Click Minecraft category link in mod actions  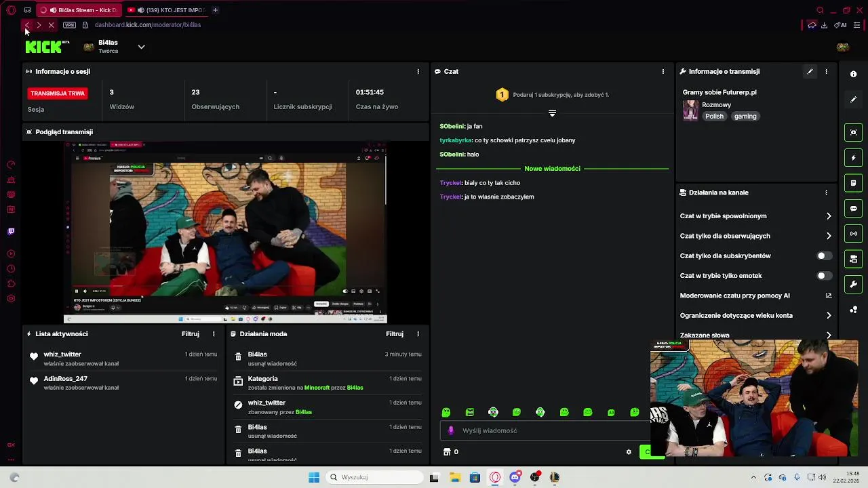[317, 388]
